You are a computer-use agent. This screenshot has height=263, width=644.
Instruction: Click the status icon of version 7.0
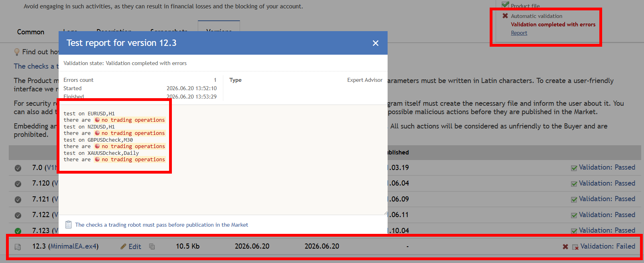pyautogui.click(x=18, y=168)
